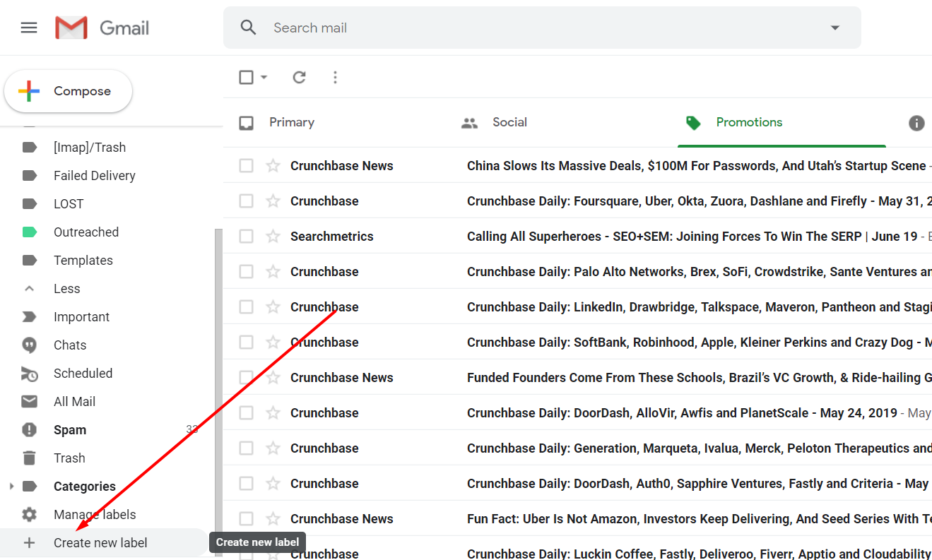932x560 pixels.
Task: Star the Palo Alto Networks email
Action: 273,271
